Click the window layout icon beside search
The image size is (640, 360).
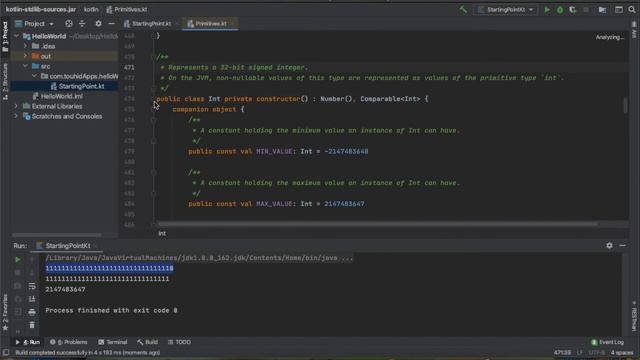pyautogui.click(x=619, y=9)
